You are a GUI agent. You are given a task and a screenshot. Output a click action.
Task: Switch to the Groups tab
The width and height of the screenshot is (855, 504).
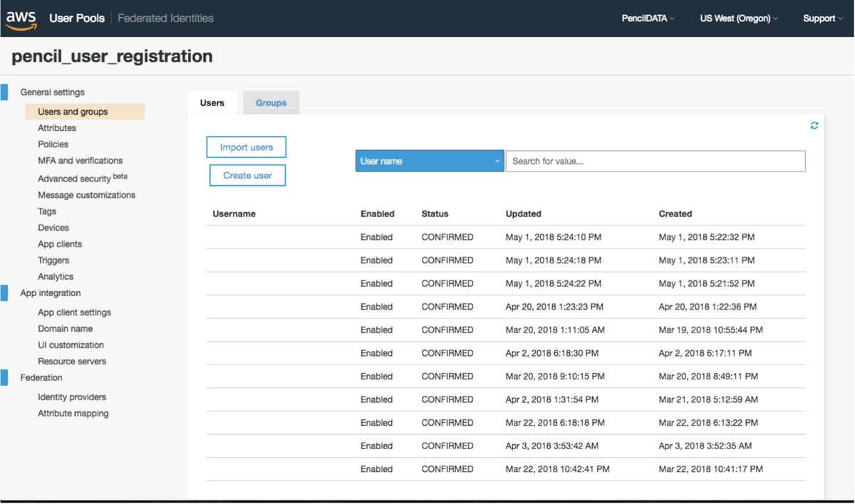(x=271, y=103)
